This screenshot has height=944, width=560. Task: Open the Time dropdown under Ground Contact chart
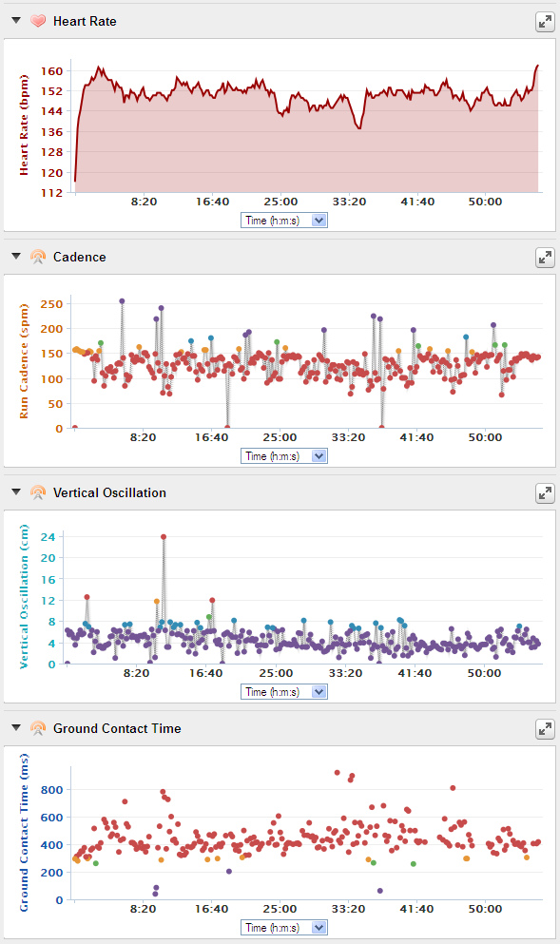(x=283, y=928)
